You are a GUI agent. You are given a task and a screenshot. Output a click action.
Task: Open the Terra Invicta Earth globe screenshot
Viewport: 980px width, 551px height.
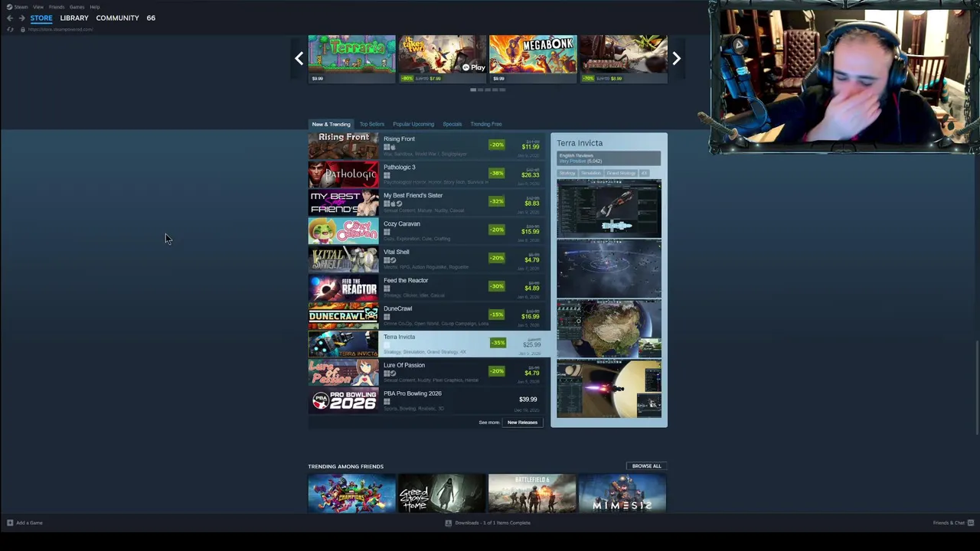tap(609, 328)
